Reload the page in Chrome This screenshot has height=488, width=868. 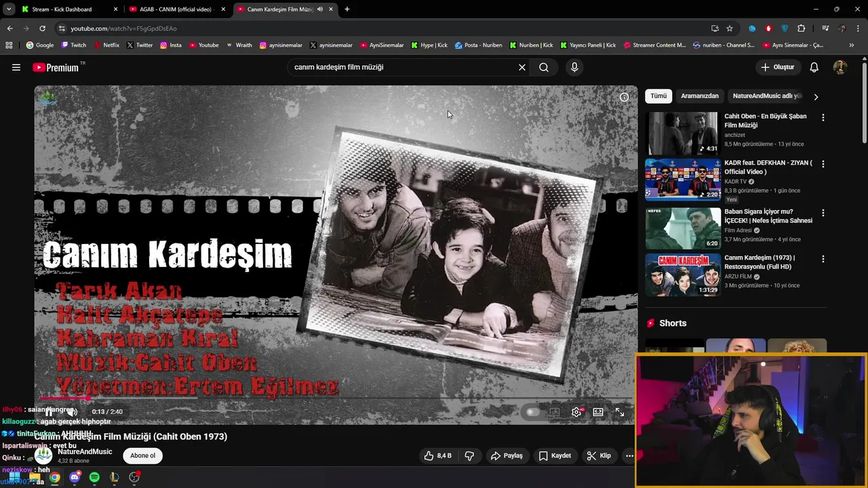point(42,28)
